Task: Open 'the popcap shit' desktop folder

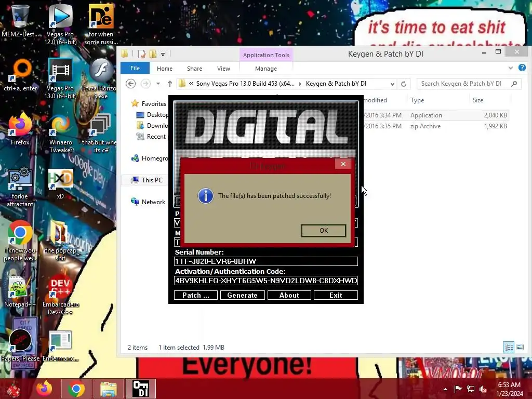Action: [x=60, y=241]
